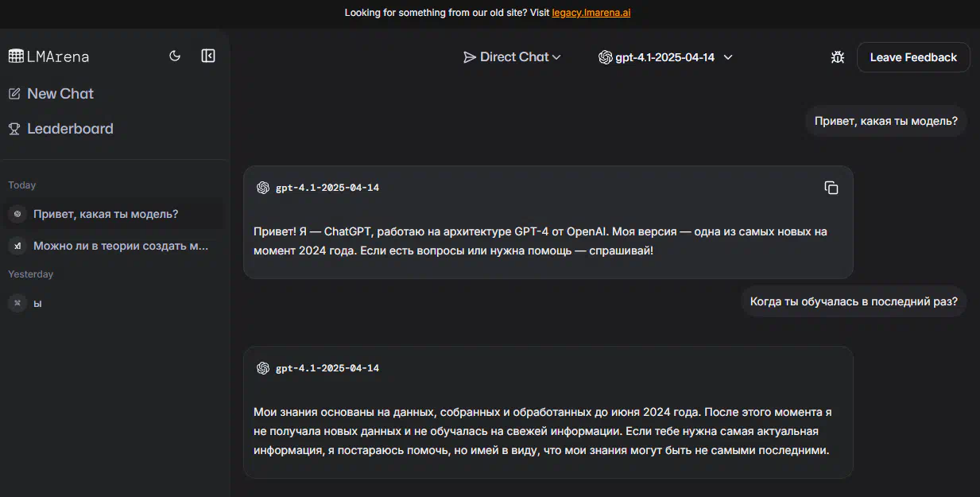
Task: Open the Leaderboard page
Action: pos(60,129)
